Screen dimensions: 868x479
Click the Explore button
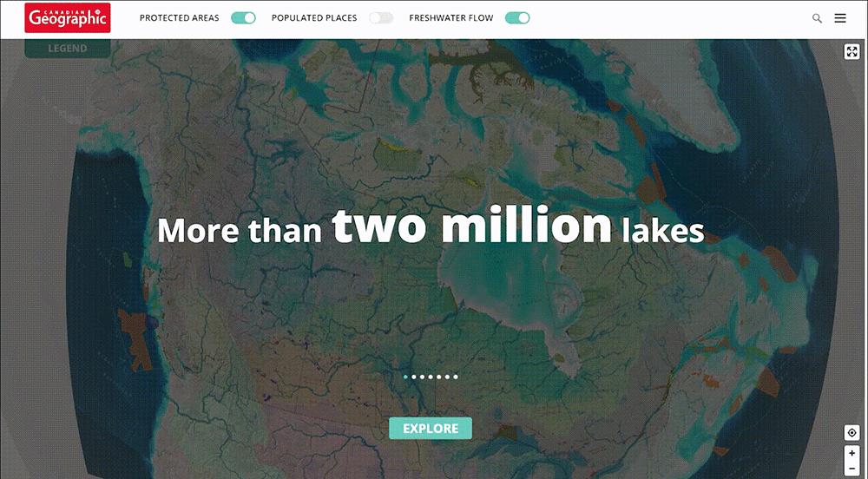(431, 428)
